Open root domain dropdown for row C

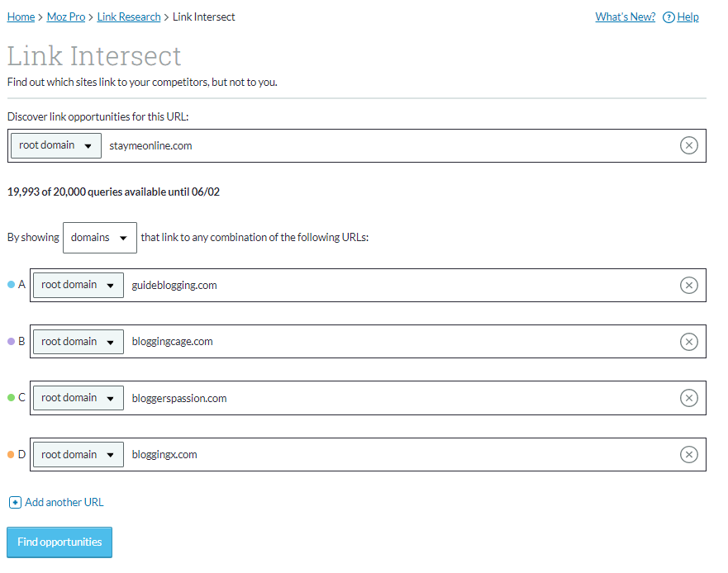(x=79, y=398)
